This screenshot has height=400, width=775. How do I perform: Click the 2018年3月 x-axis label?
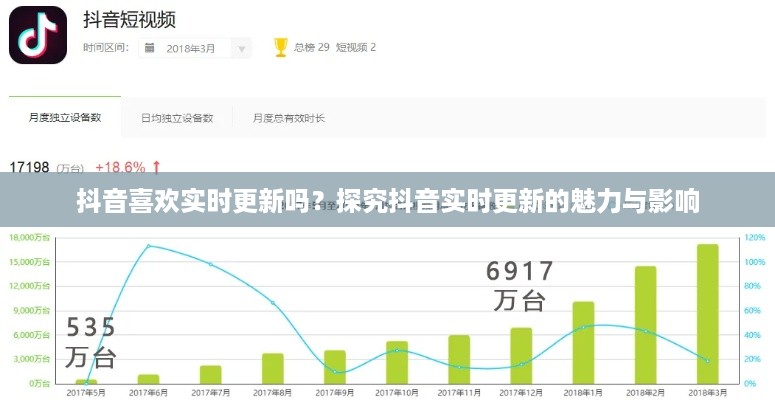click(x=708, y=393)
